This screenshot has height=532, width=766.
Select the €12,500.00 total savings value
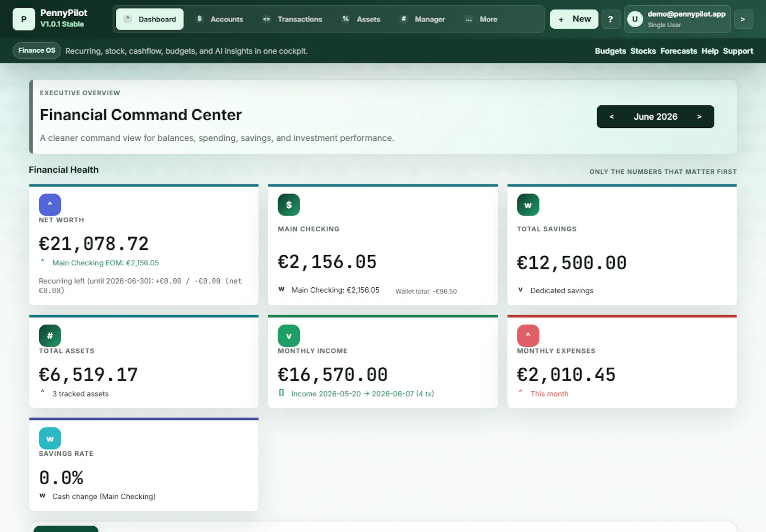[572, 263]
